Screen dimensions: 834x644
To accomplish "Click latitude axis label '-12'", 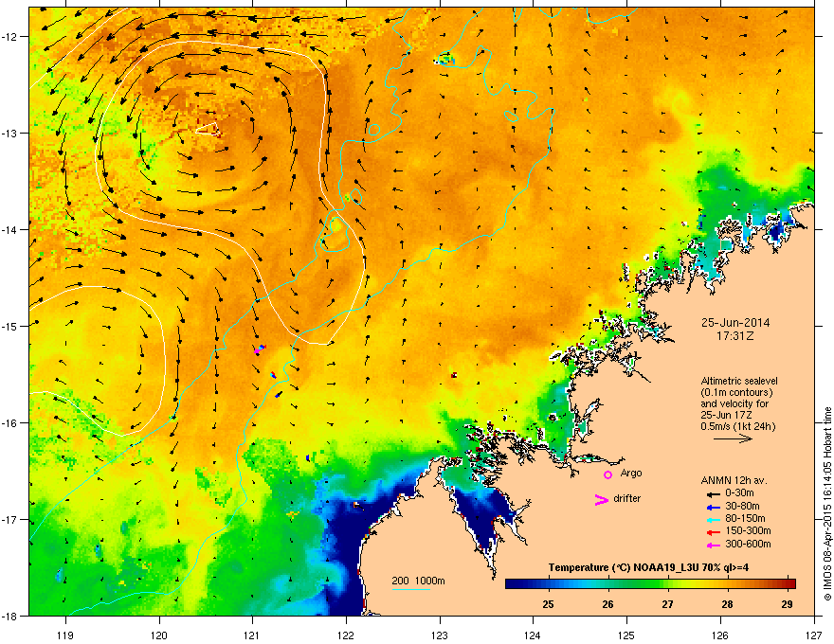I will [x=9, y=37].
